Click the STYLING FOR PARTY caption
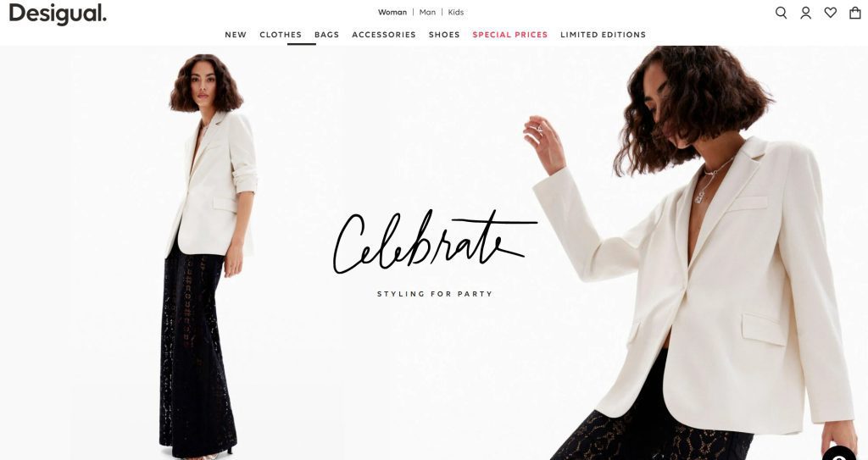The height and width of the screenshot is (460, 868). click(435, 294)
